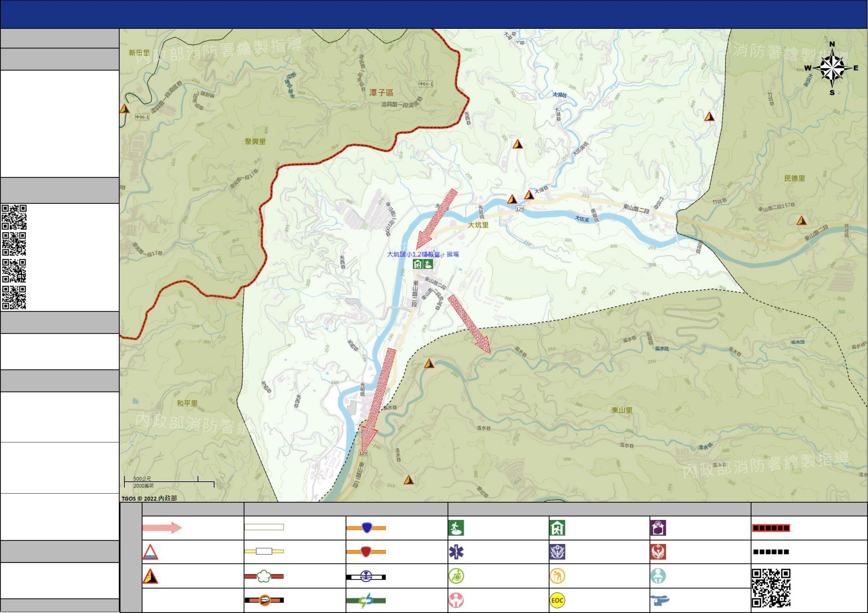This screenshot has height=613, width=868.
Task: Click the 大坑國小1.2樓教室、操場 blue label
Action: click(423, 254)
